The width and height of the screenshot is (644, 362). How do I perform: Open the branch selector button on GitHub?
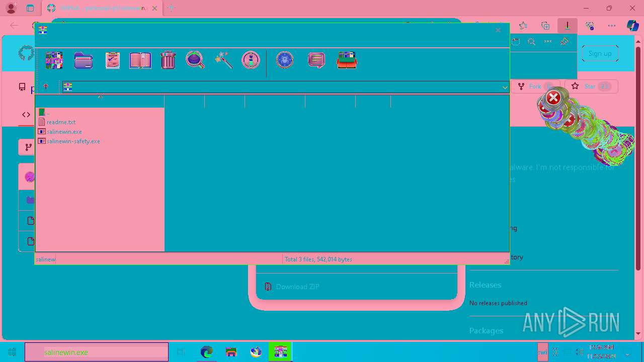click(27, 147)
